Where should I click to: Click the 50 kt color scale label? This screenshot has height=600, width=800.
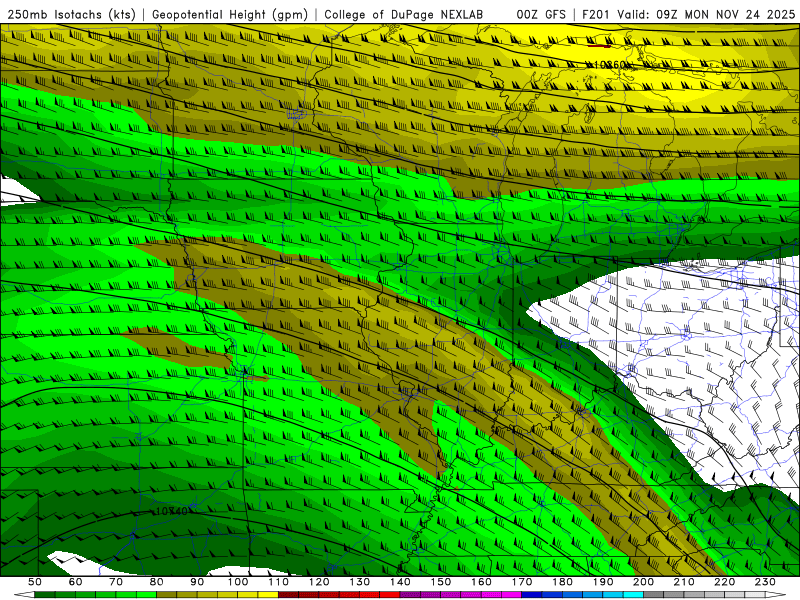(x=35, y=582)
